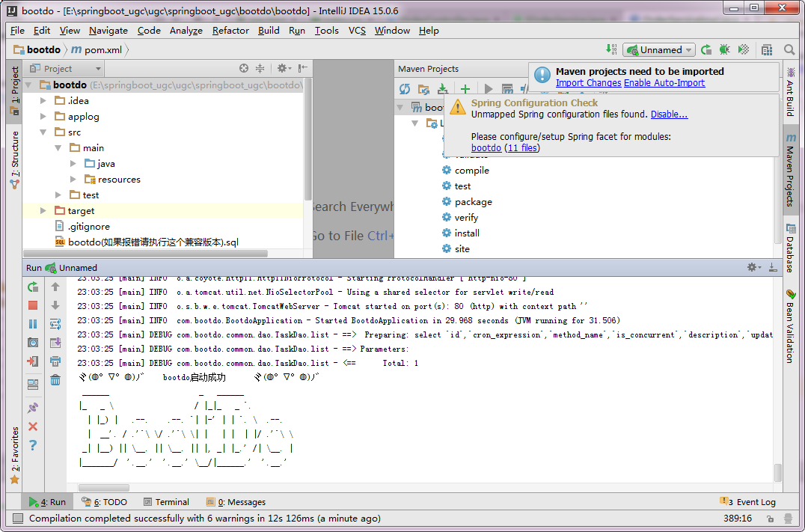Click the console horizontal scrollbar
805x532 pixels.
[x=104, y=487]
